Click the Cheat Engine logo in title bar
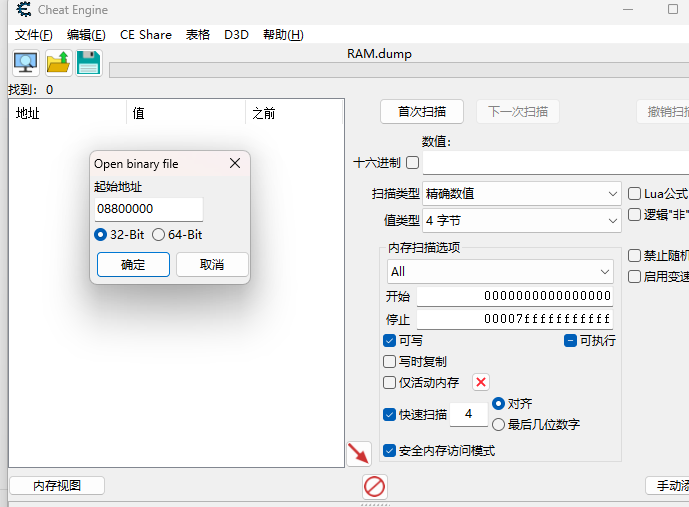The width and height of the screenshot is (689, 507). (x=23, y=10)
